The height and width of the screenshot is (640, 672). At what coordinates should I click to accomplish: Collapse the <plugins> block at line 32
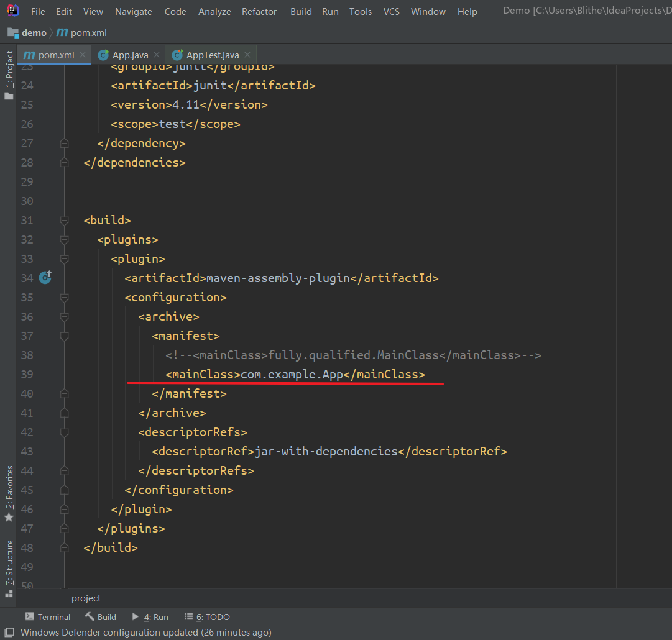point(64,239)
